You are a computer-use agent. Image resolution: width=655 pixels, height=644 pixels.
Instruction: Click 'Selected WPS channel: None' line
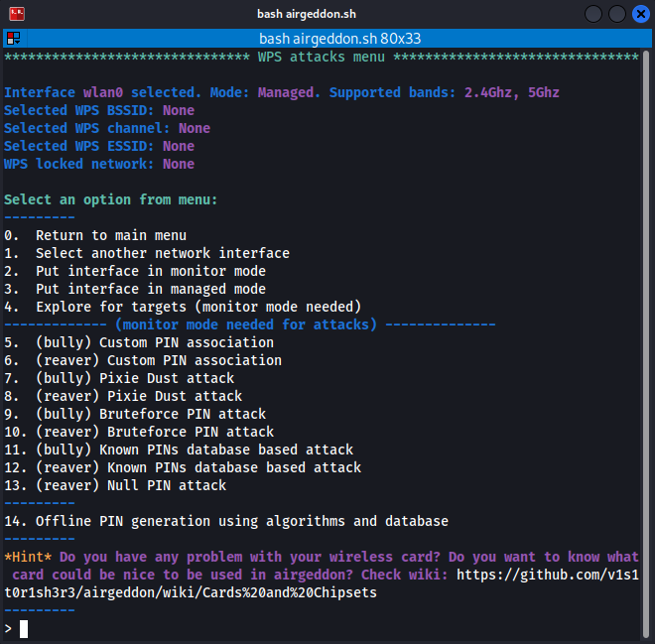click(107, 128)
